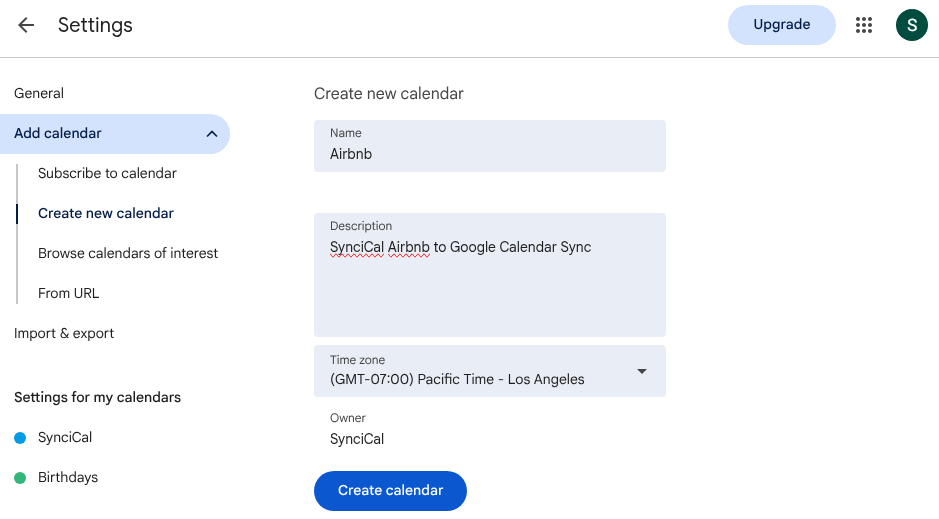939x519 pixels.
Task: Open Birthdays calendar settings
Action: tap(68, 477)
